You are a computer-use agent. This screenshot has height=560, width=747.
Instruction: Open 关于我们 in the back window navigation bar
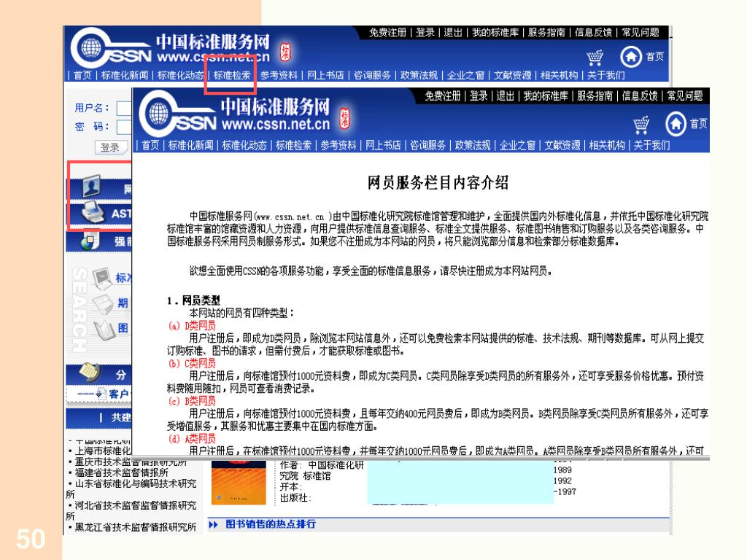[605, 75]
